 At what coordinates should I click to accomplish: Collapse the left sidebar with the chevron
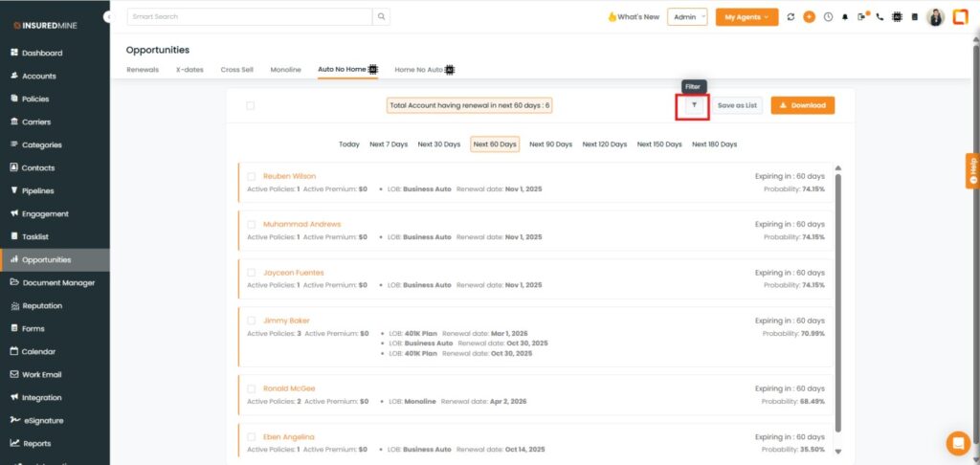click(106, 17)
